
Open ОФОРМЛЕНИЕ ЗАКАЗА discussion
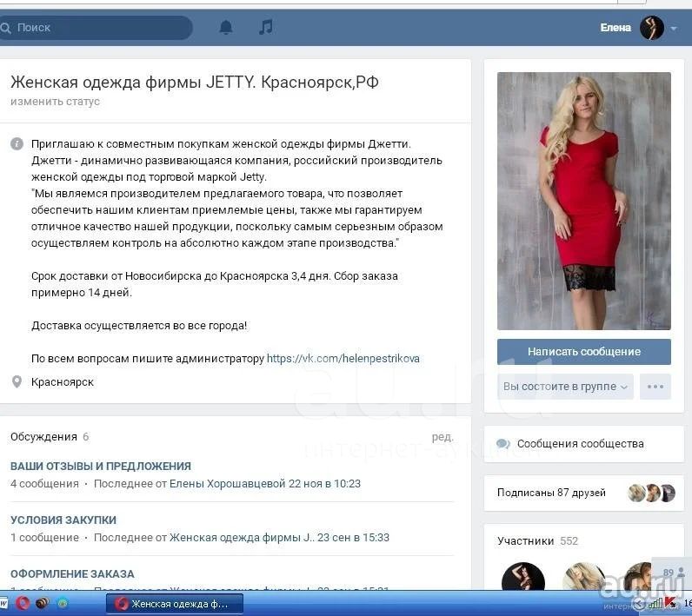(72, 573)
